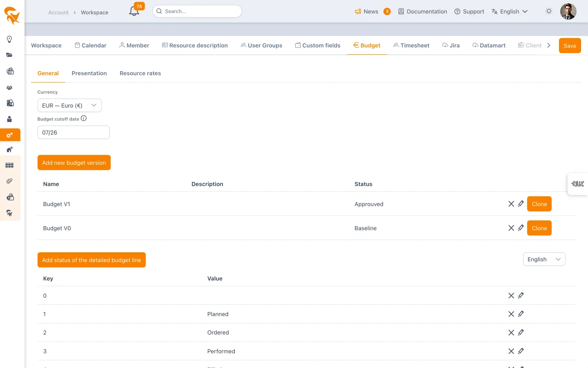Edit the Performed status row pencil

[x=521, y=351]
